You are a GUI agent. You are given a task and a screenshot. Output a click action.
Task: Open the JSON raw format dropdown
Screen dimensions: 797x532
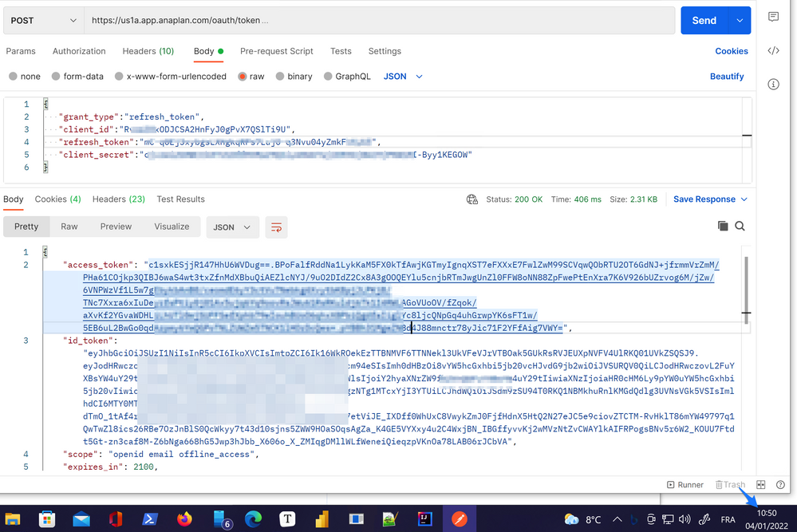[x=403, y=77]
